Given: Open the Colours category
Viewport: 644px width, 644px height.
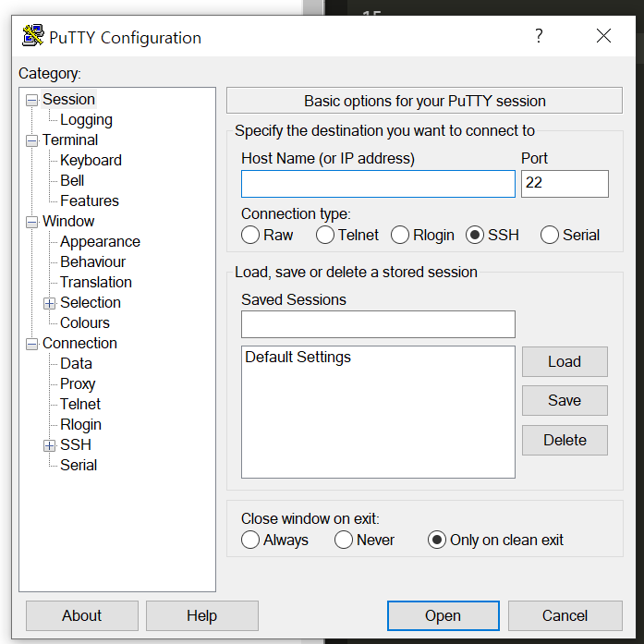Looking at the screenshot, I should click(85, 322).
